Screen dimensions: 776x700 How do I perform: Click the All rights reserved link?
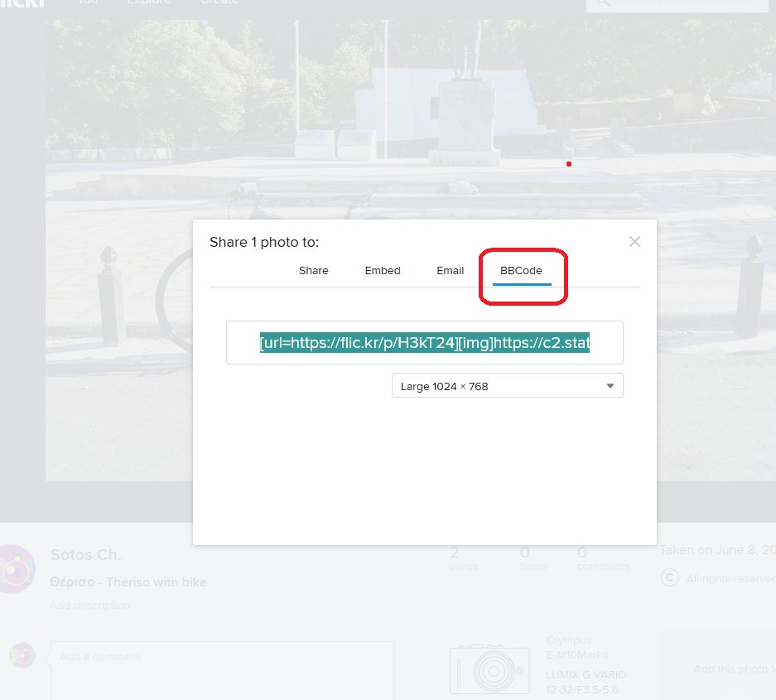click(x=731, y=579)
